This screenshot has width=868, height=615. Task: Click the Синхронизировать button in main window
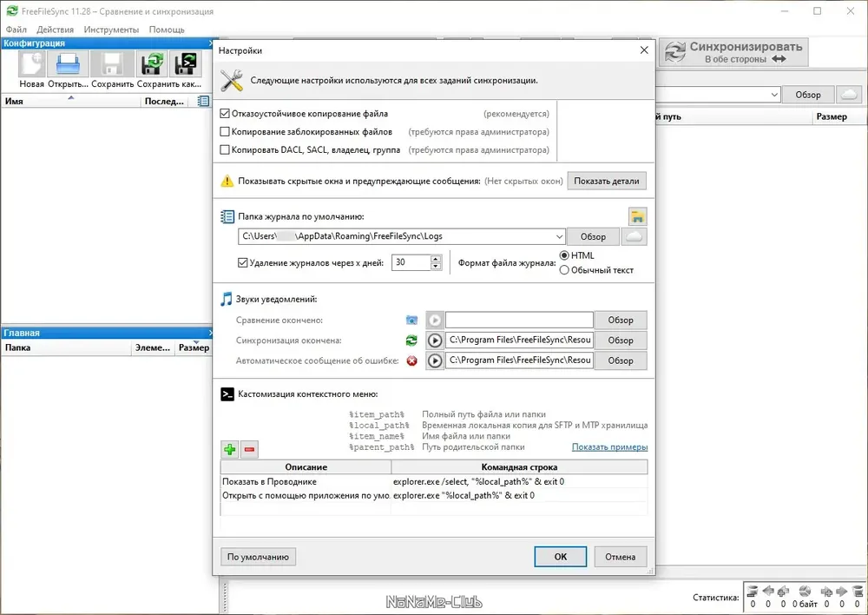point(733,52)
